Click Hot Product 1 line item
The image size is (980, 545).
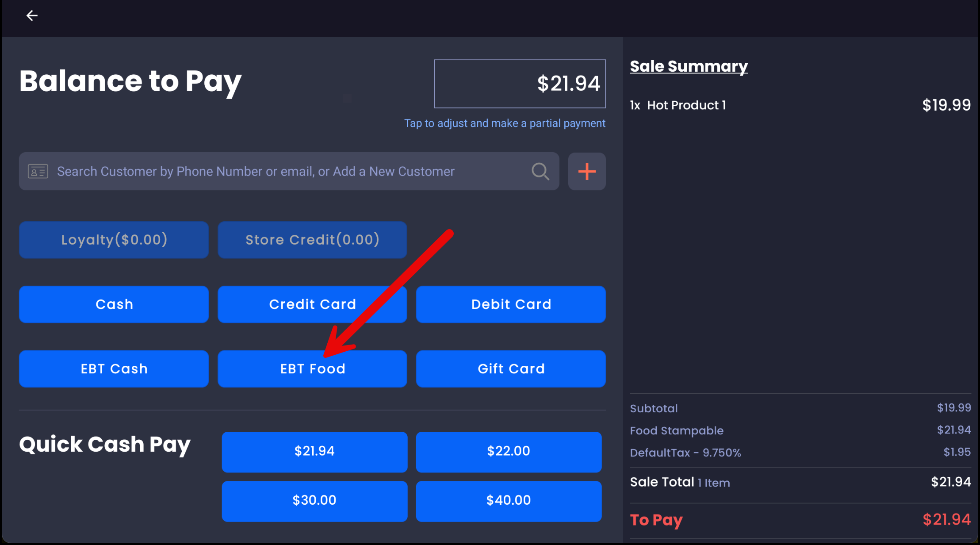coord(686,105)
